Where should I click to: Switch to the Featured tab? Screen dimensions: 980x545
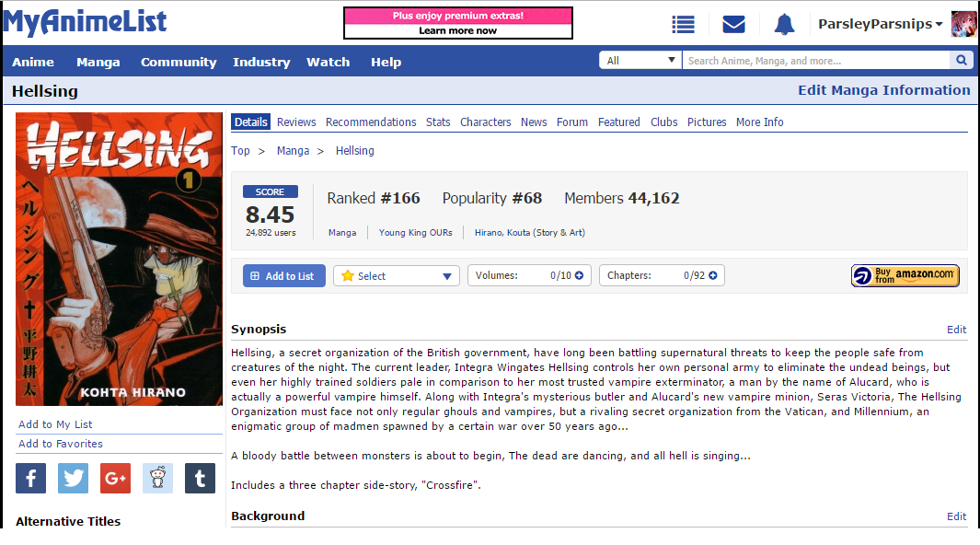618,122
